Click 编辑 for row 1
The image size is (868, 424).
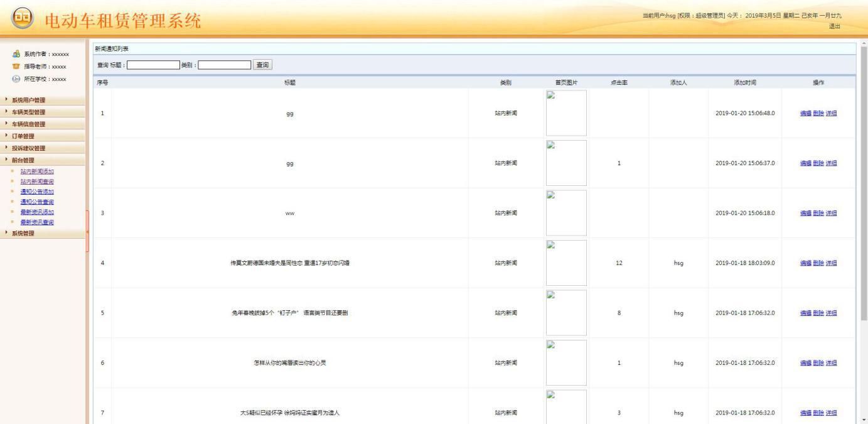pyautogui.click(x=805, y=113)
